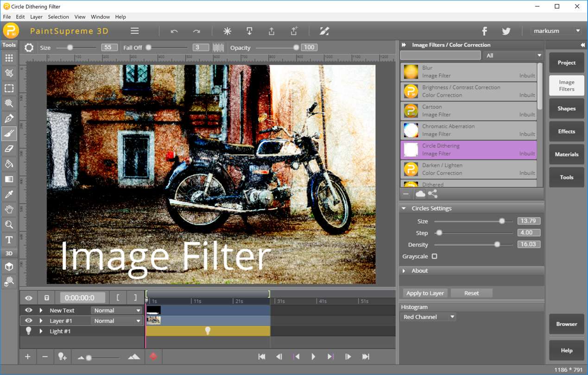Select the Hand pan tool
Screen dimensions: 588x375
coord(9,210)
